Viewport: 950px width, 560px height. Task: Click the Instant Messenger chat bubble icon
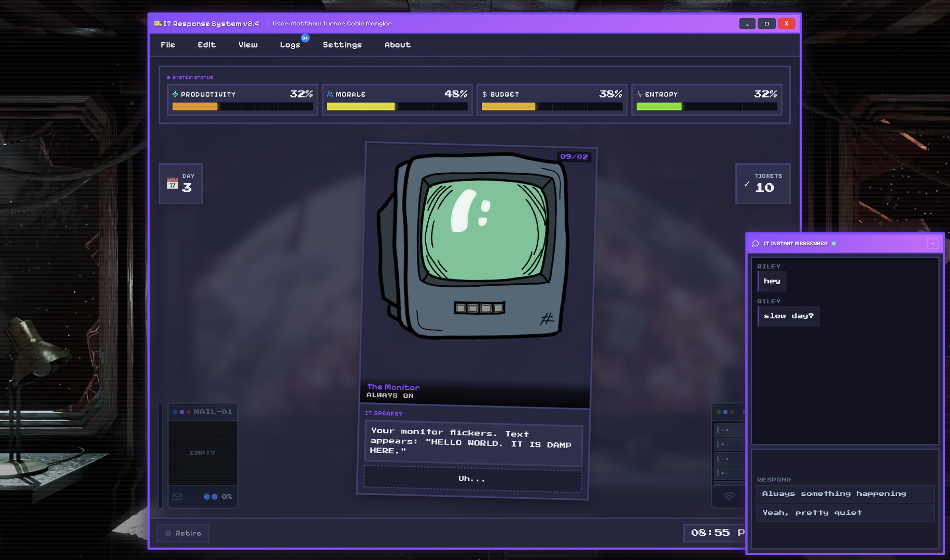point(756,243)
